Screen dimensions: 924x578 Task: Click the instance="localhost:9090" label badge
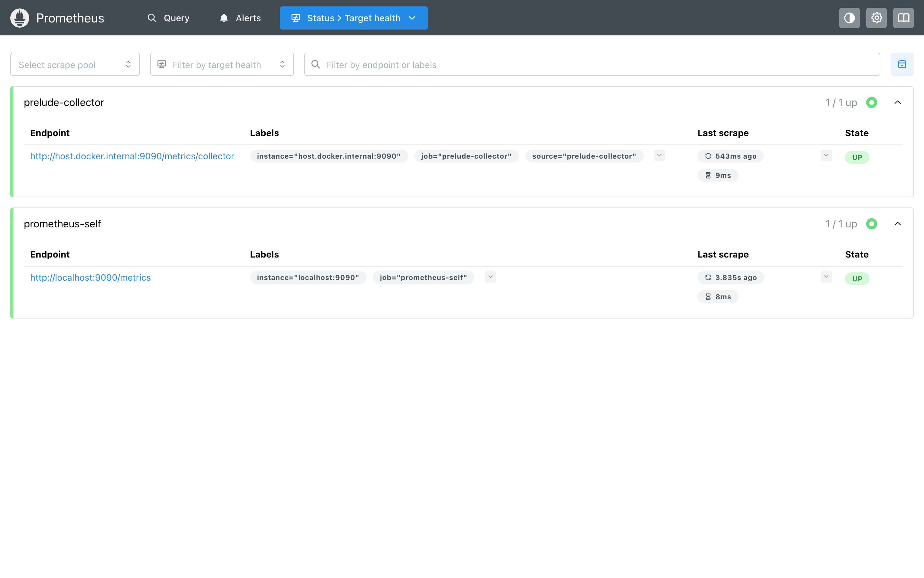click(308, 277)
